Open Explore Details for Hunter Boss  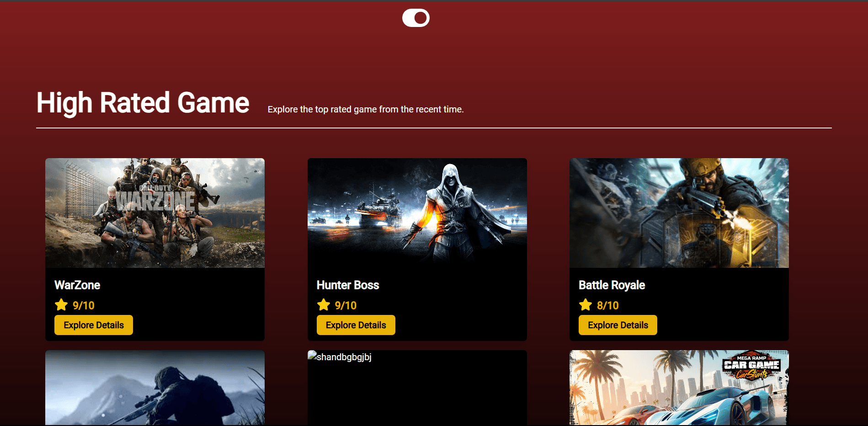[x=356, y=325]
